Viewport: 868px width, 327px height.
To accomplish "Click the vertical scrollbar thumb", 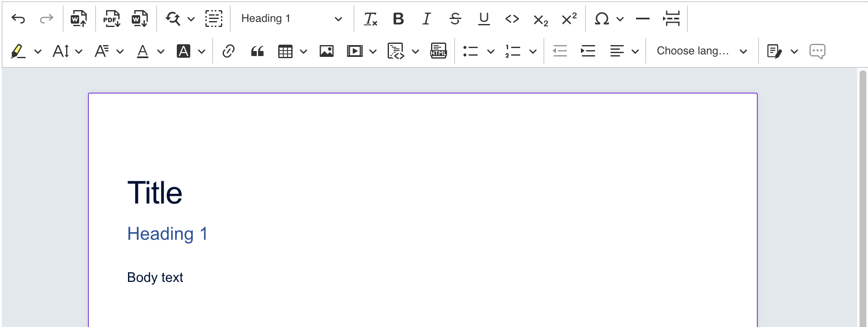I will 863,198.
